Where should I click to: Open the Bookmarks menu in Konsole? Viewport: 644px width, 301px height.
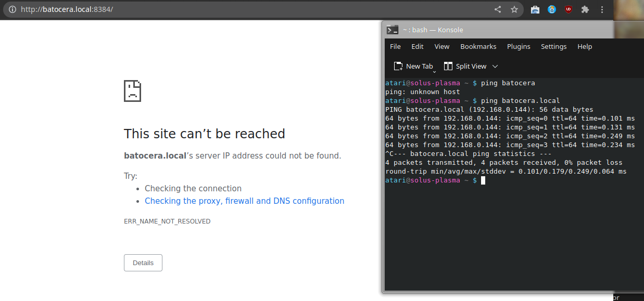478,46
